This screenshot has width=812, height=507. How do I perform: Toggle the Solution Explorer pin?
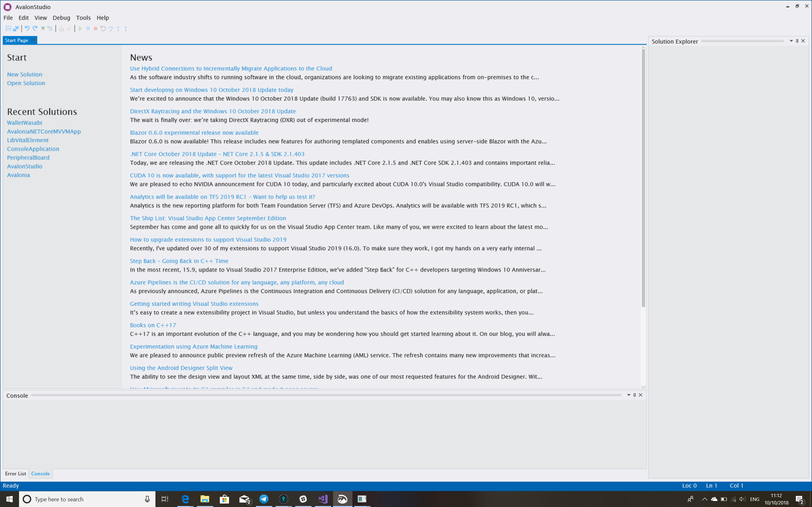tap(796, 41)
